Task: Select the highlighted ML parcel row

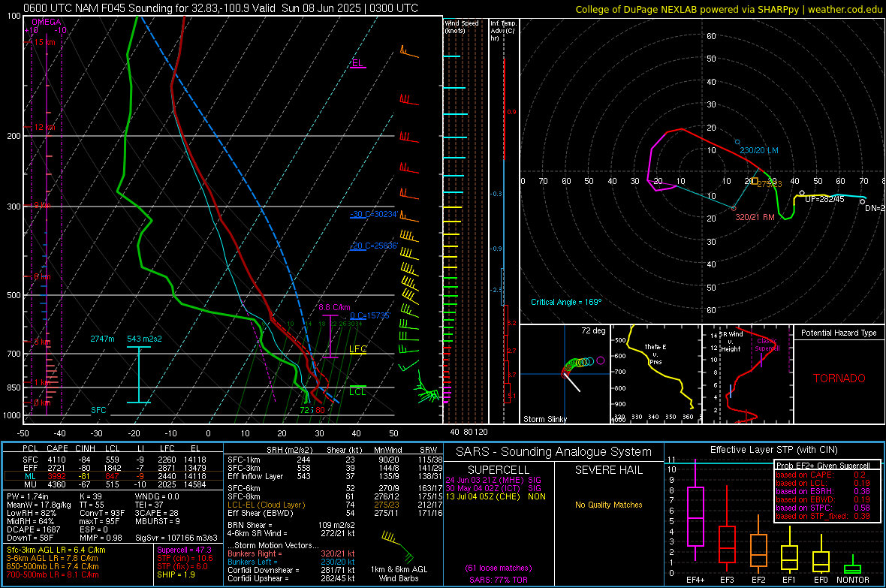Action: 114,476
